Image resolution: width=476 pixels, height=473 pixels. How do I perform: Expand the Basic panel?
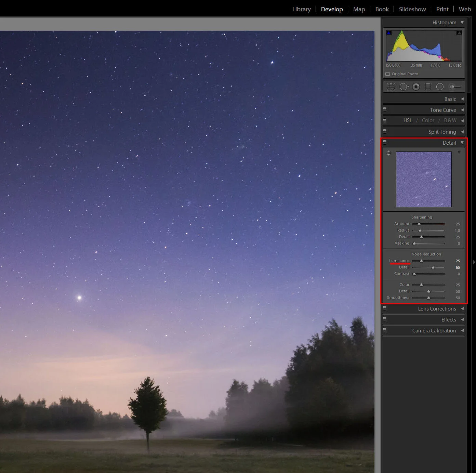(450, 99)
